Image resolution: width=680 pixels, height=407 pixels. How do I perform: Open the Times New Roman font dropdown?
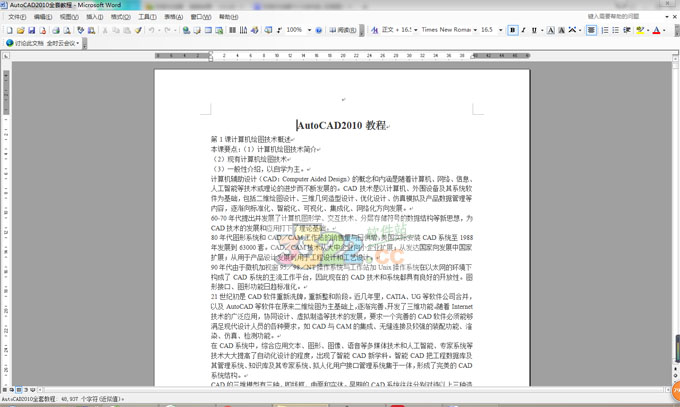point(475,30)
